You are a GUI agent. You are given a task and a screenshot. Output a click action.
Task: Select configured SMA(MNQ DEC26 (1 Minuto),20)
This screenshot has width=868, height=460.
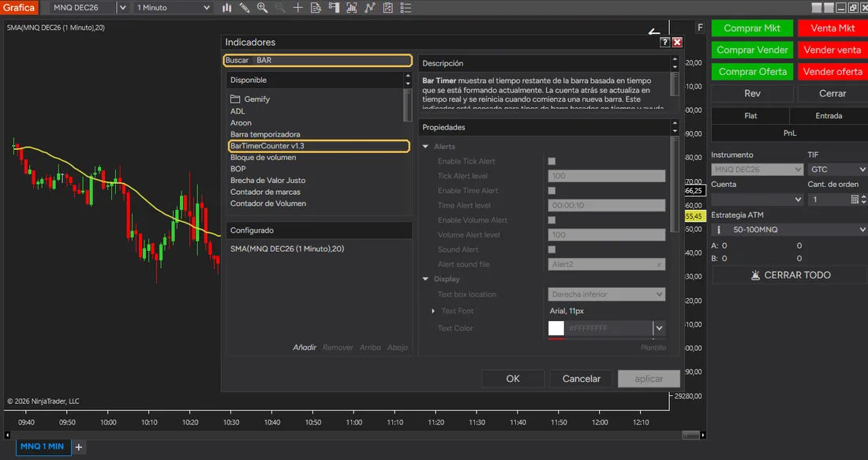pos(287,249)
